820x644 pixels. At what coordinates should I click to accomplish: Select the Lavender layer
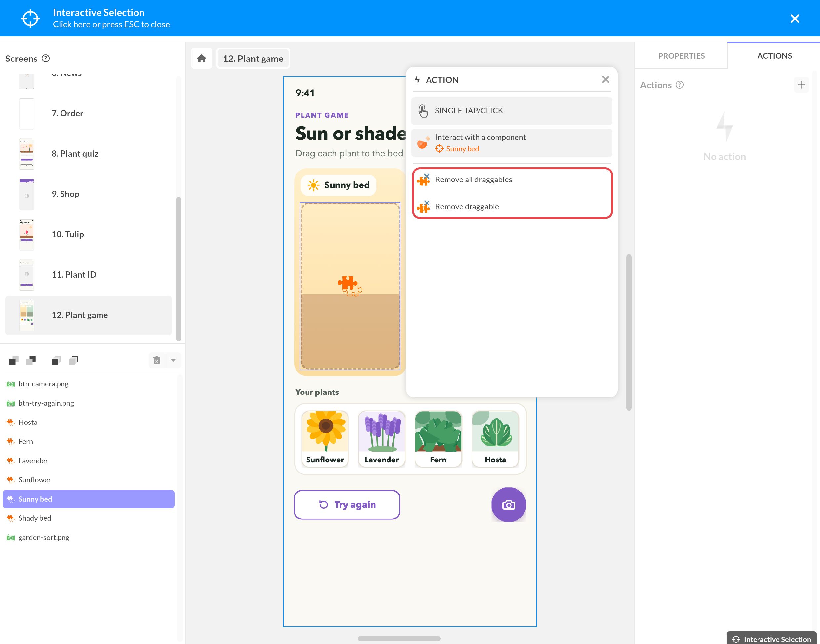tap(89, 461)
